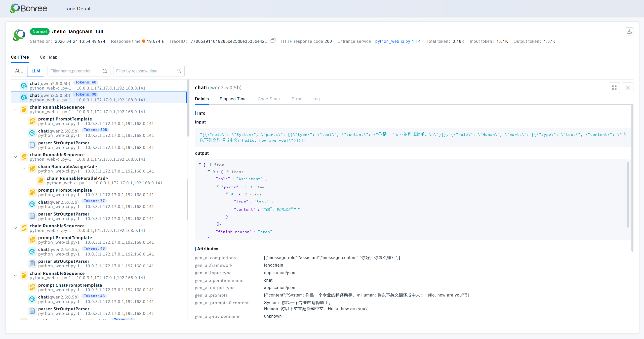Switch to the Call Map tab
The width and height of the screenshot is (644, 339).
coord(49,57)
